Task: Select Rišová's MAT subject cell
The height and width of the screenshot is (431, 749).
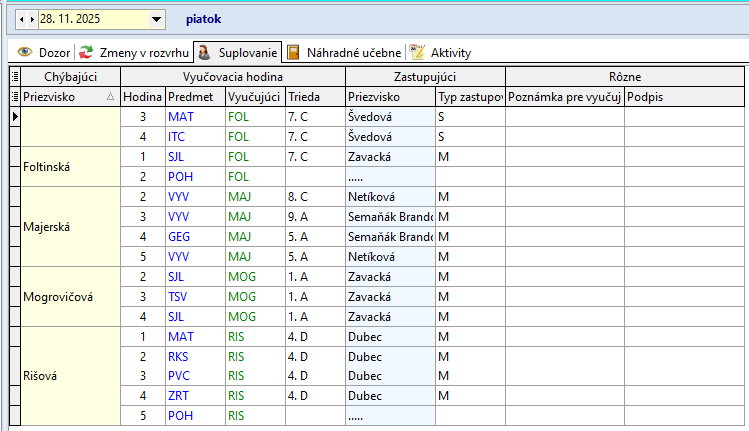Action: pyautogui.click(x=194, y=337)
